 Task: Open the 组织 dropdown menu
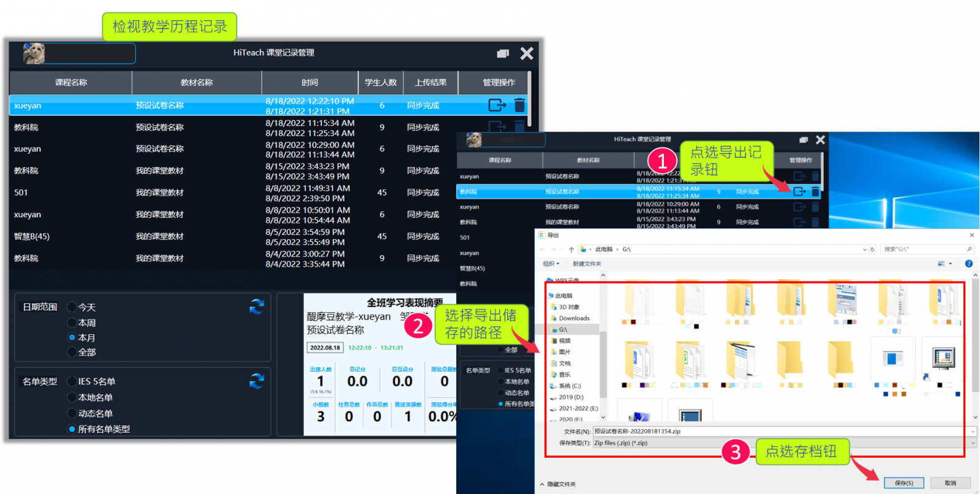click(x=551, y=264)
